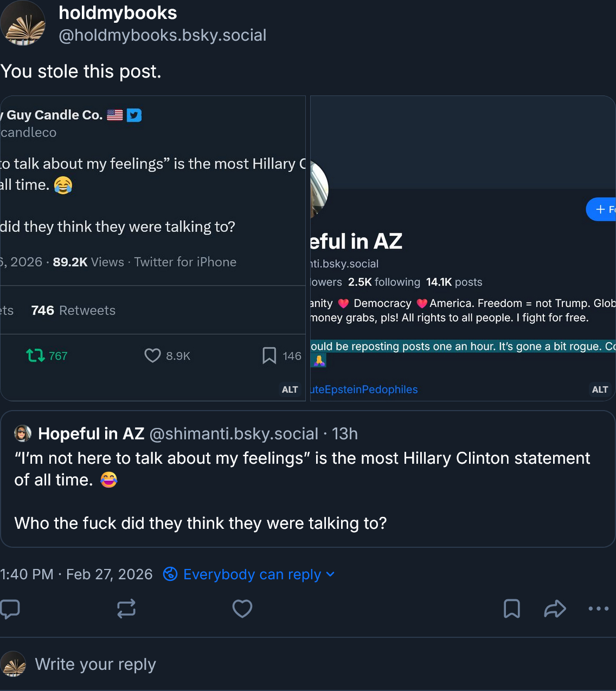Share the post via the arrow icon
616x691 pixels.
point(555,609)
